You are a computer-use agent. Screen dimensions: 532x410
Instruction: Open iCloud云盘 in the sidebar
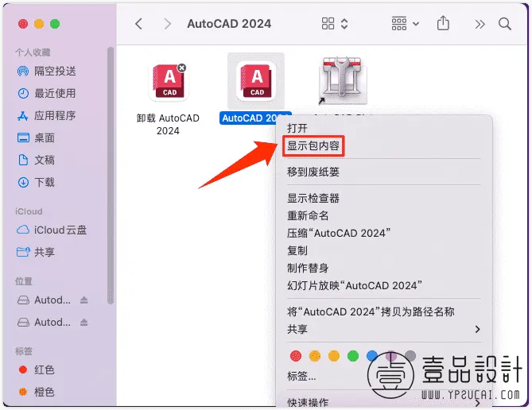click(x=52, y=230)
